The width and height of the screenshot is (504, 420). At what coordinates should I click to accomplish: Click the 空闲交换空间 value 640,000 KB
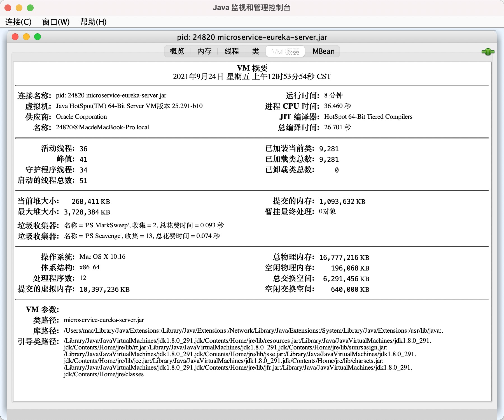[x=350, y=289]
